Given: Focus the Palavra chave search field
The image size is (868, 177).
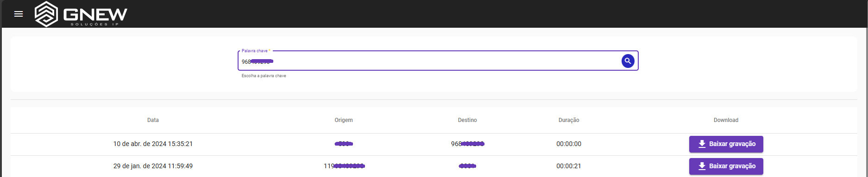Looking at the screenshot, I should click(438, 61).
